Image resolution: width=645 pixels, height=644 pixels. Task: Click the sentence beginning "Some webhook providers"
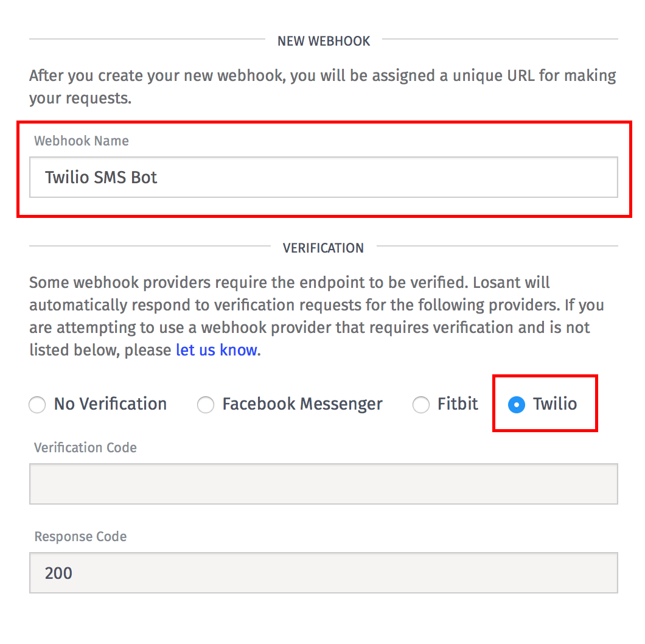click(x=152, y=283)
